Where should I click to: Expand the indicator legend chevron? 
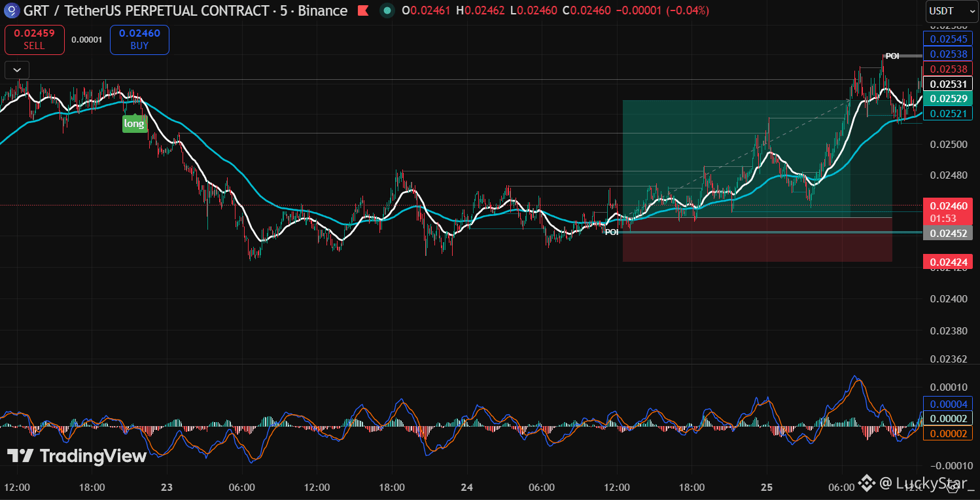pyautogui.click(x=17, y=69)
